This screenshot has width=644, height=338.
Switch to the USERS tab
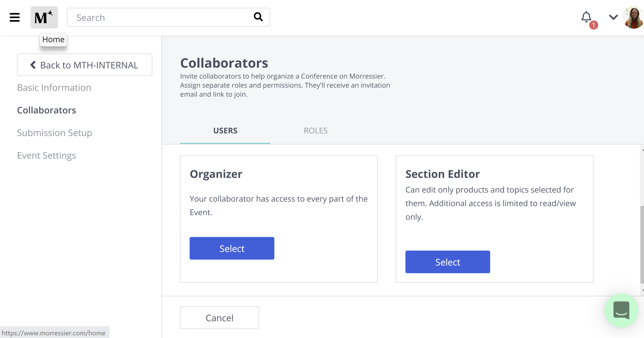click(x=225, y=131)
